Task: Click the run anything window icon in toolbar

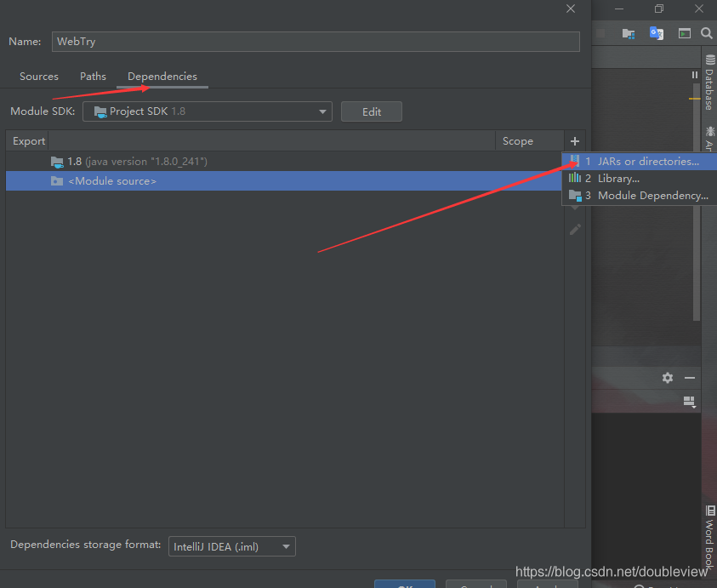Action: pyautogui.click(x=684, y=33)
